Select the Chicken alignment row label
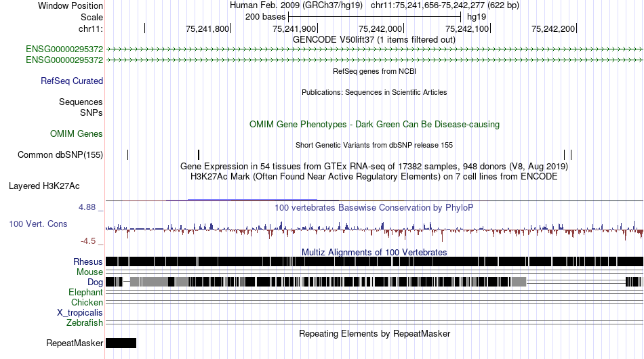Screen dimensions: 644x359 87,302
